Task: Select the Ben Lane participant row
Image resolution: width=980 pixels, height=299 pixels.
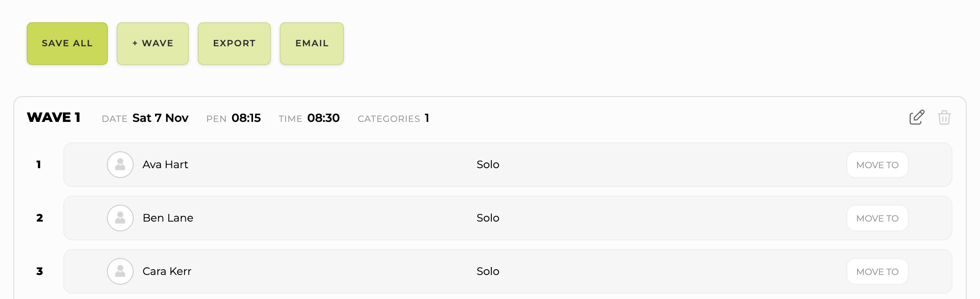Action: click(508, 218)
